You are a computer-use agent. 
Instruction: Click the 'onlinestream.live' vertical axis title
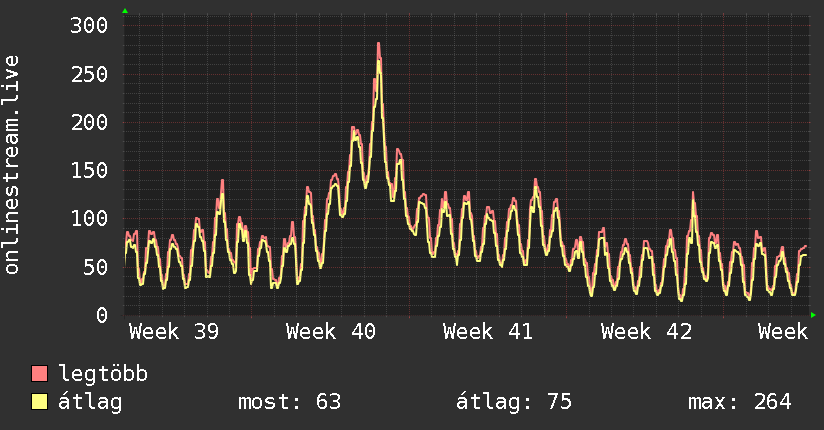click(12, 165)
